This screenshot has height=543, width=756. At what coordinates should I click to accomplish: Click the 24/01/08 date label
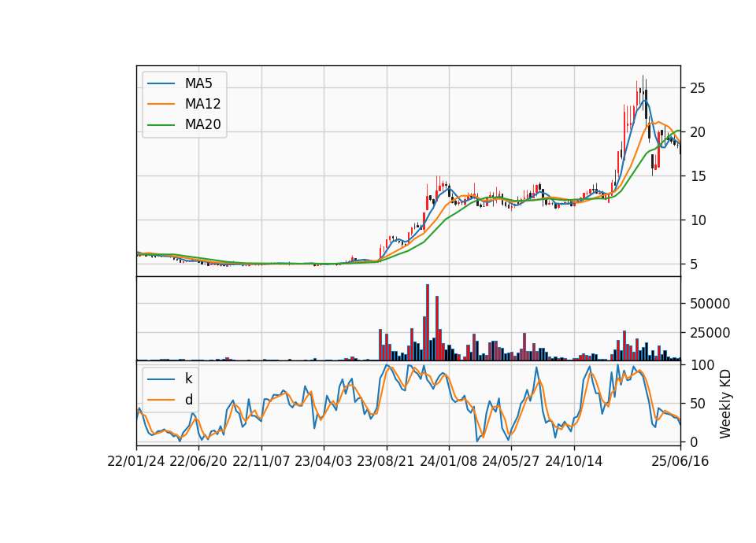click(448, 461)
